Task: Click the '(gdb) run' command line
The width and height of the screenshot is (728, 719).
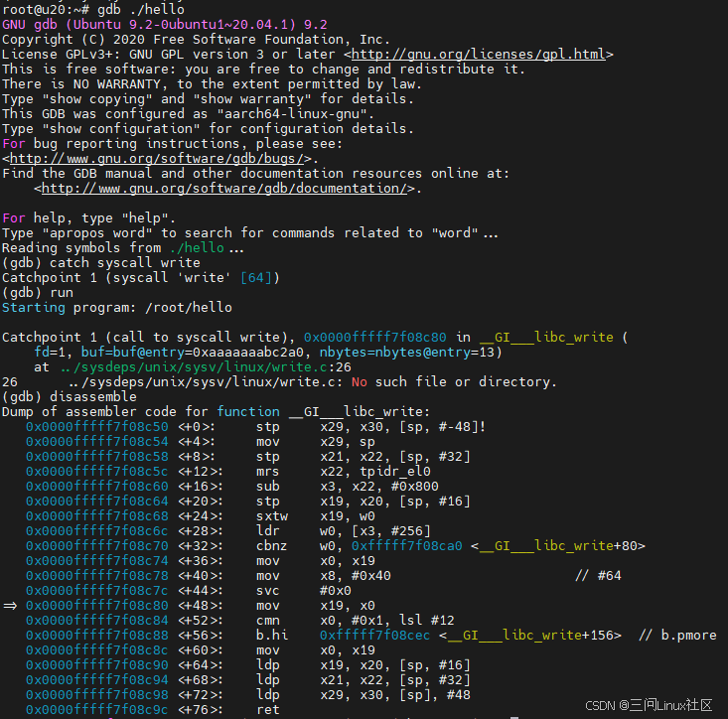Action: (38, 292)
